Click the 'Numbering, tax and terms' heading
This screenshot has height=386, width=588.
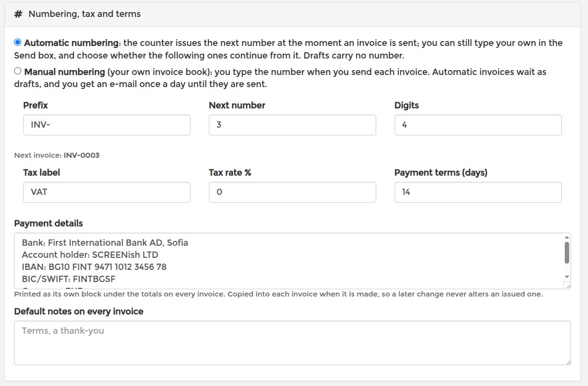(85, 14)
